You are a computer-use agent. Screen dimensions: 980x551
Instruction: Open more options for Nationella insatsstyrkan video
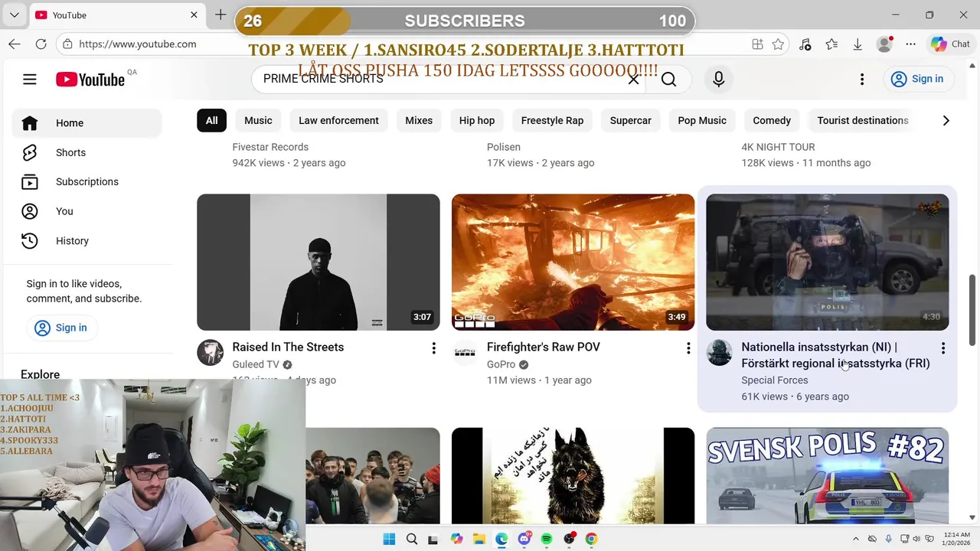tap(942, 348)
